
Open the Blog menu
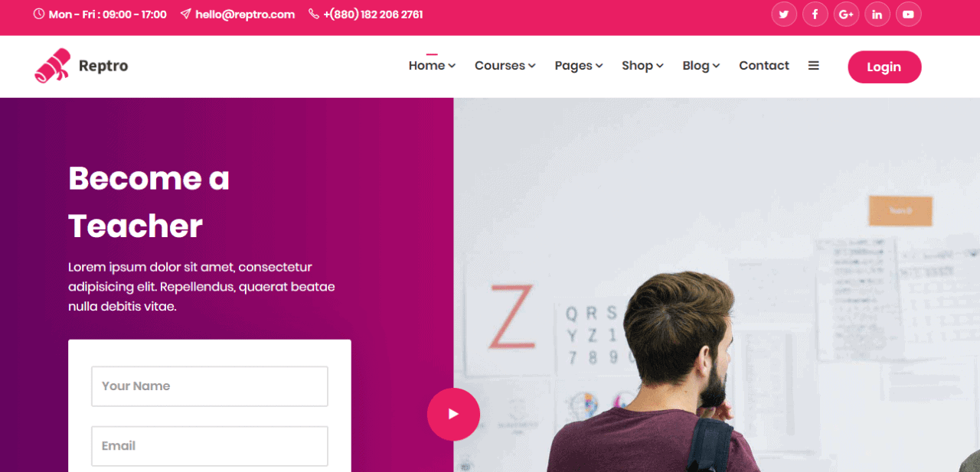tap(701, 66)
